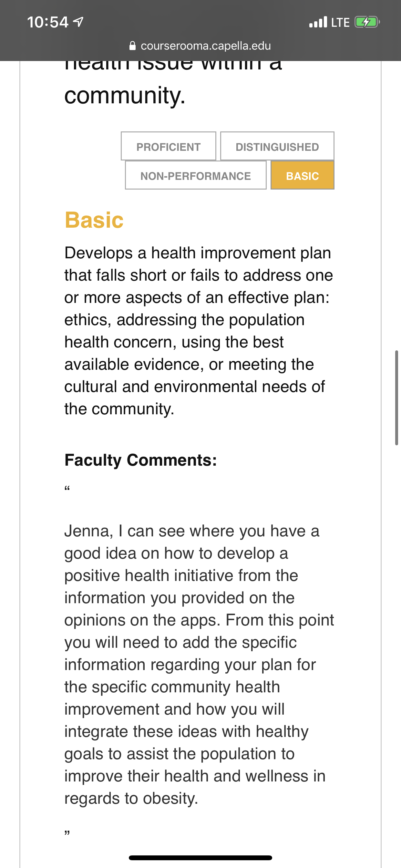Click the Basic rubric description paragraph
Image resolution: width=401 pixels, height=868 pixels.
pos(199,331)
